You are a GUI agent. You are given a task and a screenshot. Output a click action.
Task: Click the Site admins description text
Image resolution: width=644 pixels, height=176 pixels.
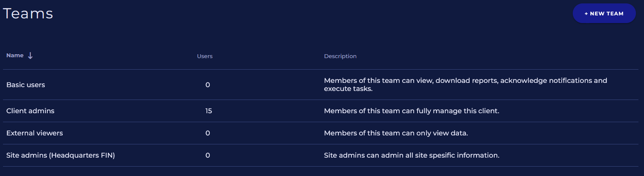(x=411, y=155)
